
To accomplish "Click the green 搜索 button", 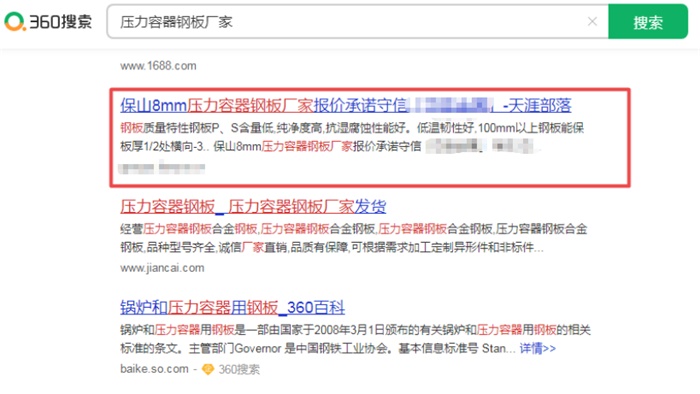I will pyautogui.click(x=648, y=21).
